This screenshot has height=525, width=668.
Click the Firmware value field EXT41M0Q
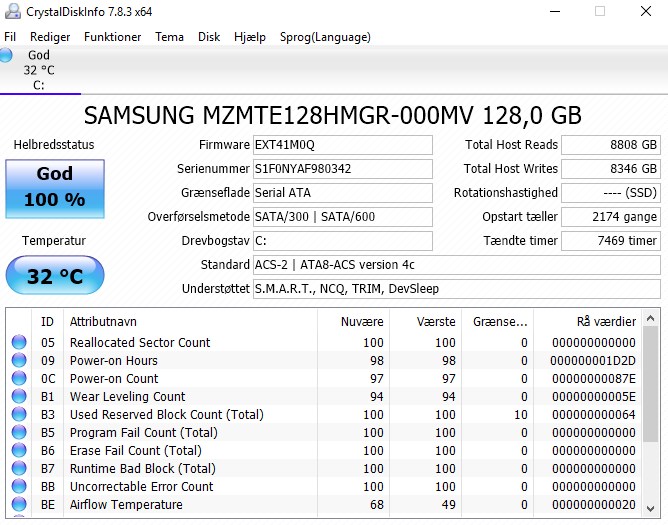tap(342, 145)
